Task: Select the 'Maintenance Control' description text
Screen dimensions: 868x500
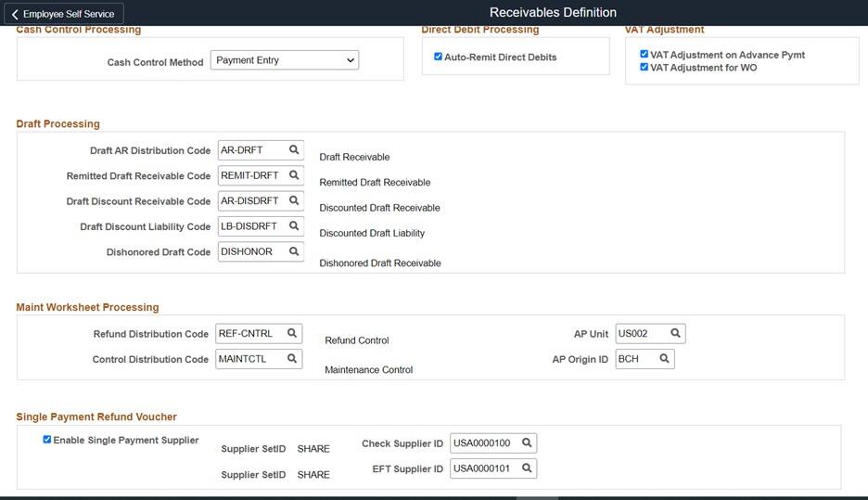Action: coord(369,369)
